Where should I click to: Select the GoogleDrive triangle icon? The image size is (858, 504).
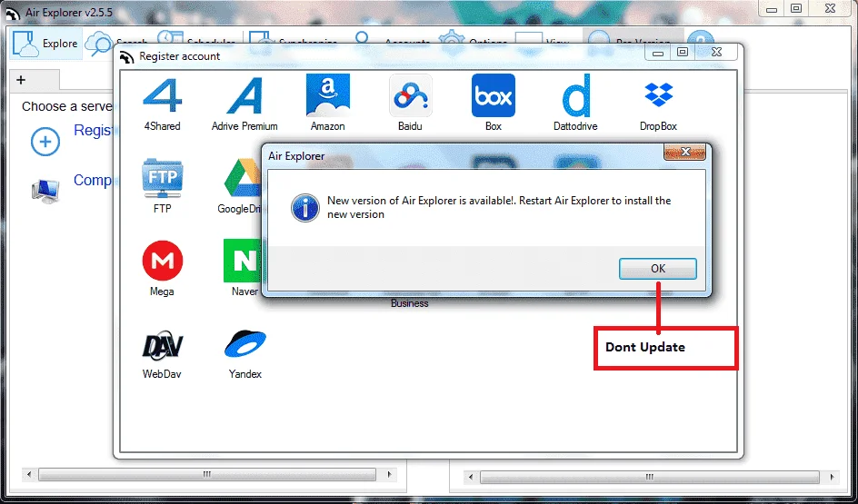coord(242,178)
